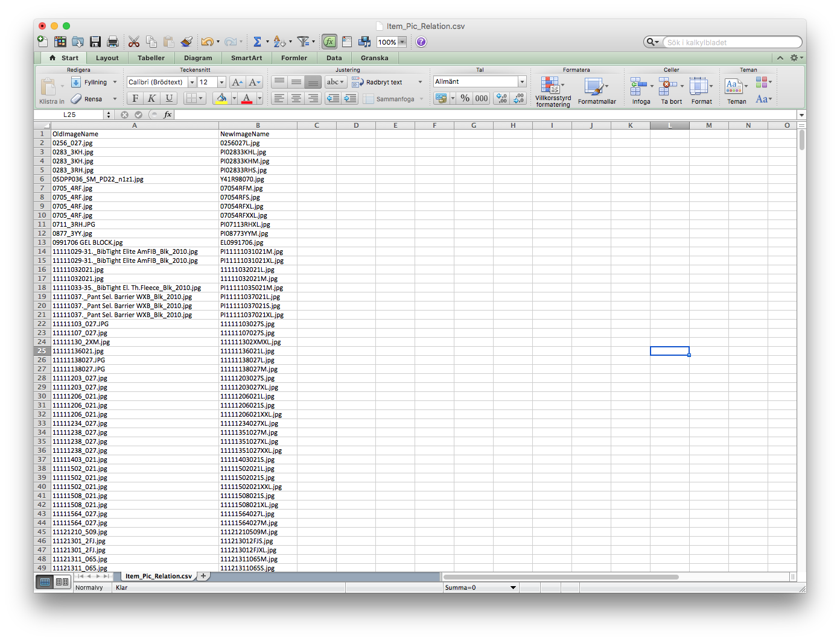This screenshot has height=641, width=840.
Task: Apply yellow fill color bucket
Action: 221,98
